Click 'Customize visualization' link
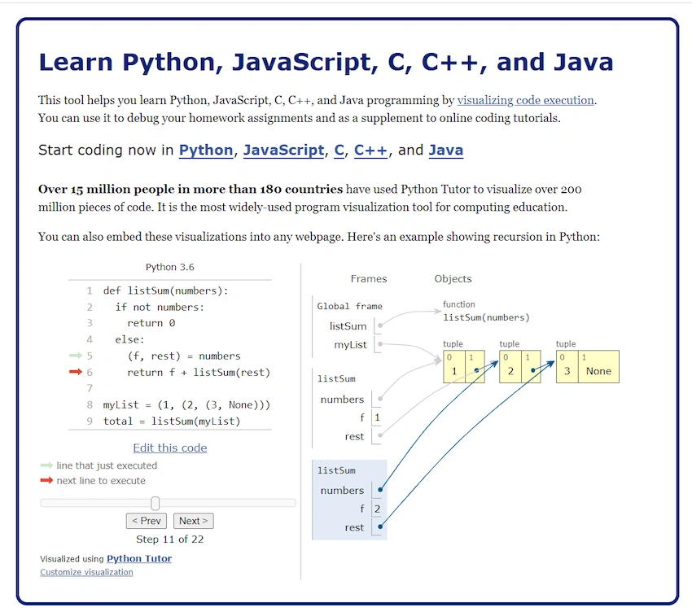692x616 pixels. [86, 572]
